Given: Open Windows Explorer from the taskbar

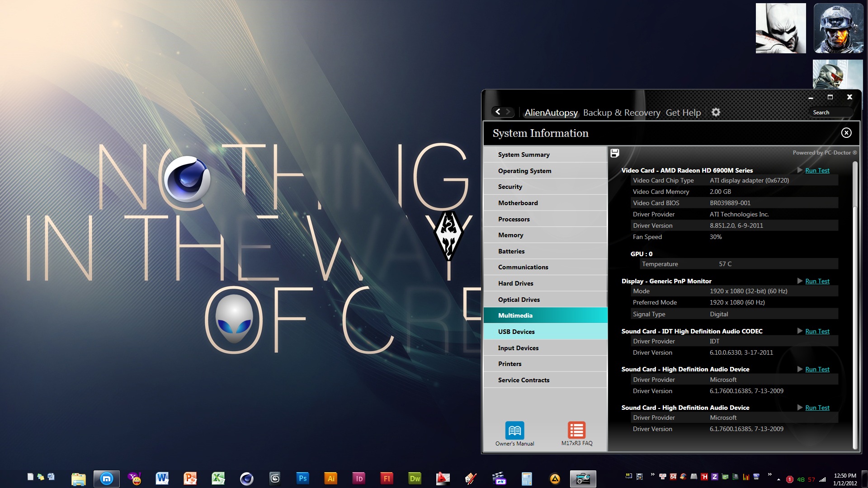Looking at the screenshot, I should [x=78, y=479].
